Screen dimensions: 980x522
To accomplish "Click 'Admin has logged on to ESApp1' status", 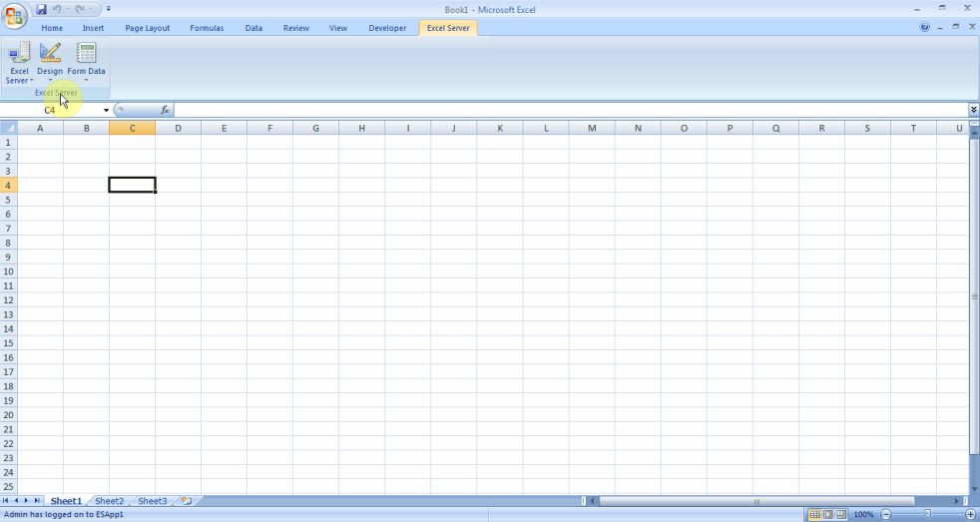I will coord(64,514).
